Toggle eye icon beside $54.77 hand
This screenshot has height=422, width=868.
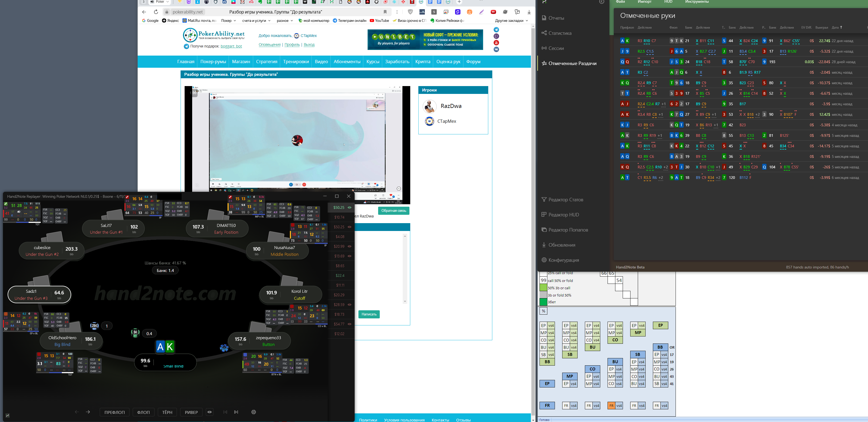pos(350,324)
